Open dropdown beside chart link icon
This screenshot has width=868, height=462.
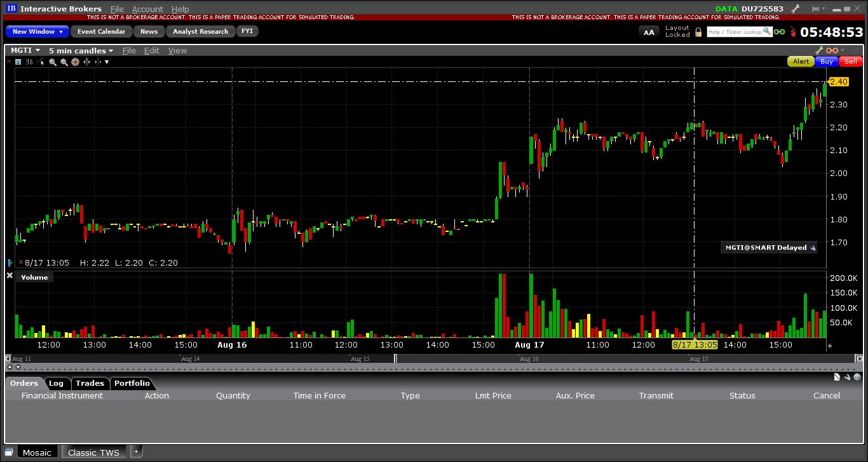tap(843, 50)
